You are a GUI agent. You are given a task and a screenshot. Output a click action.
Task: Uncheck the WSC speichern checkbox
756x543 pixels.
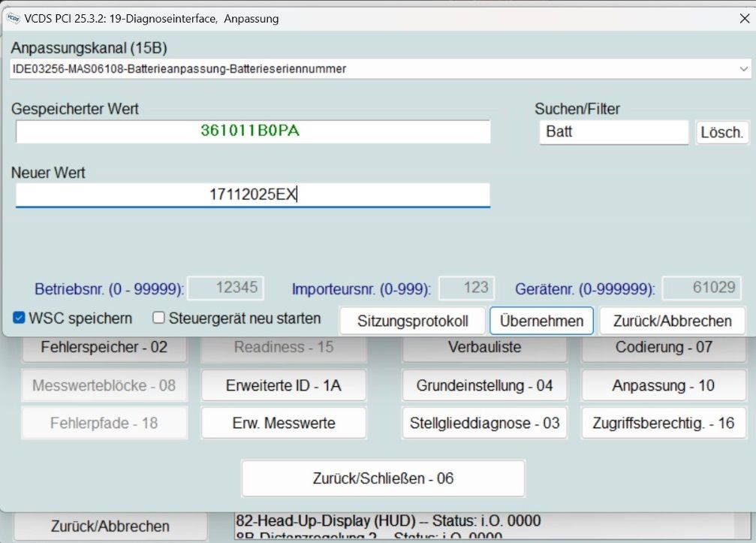19,318
